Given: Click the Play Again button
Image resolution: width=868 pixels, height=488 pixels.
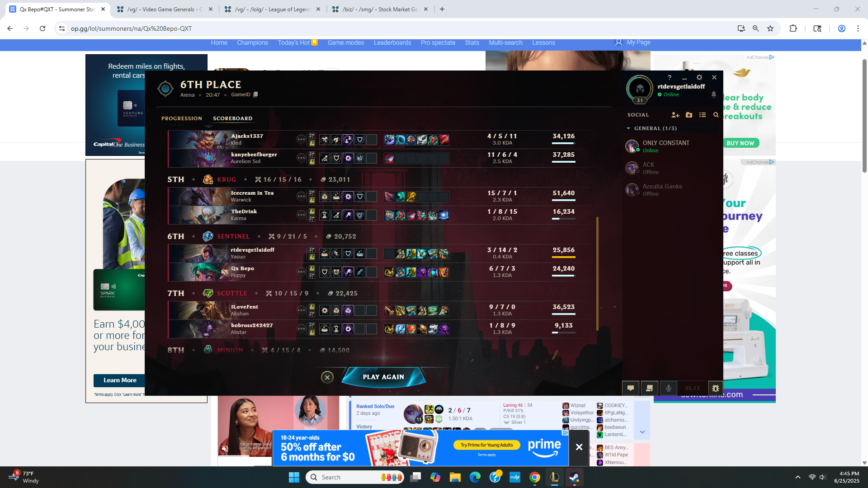Looking at the screenshot, I should [383, 377].
